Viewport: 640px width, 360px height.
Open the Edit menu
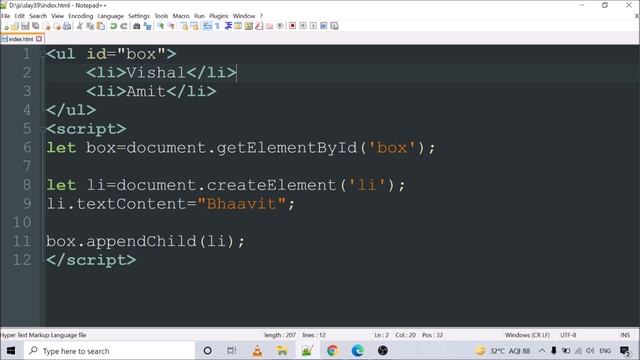pos(20,16)
